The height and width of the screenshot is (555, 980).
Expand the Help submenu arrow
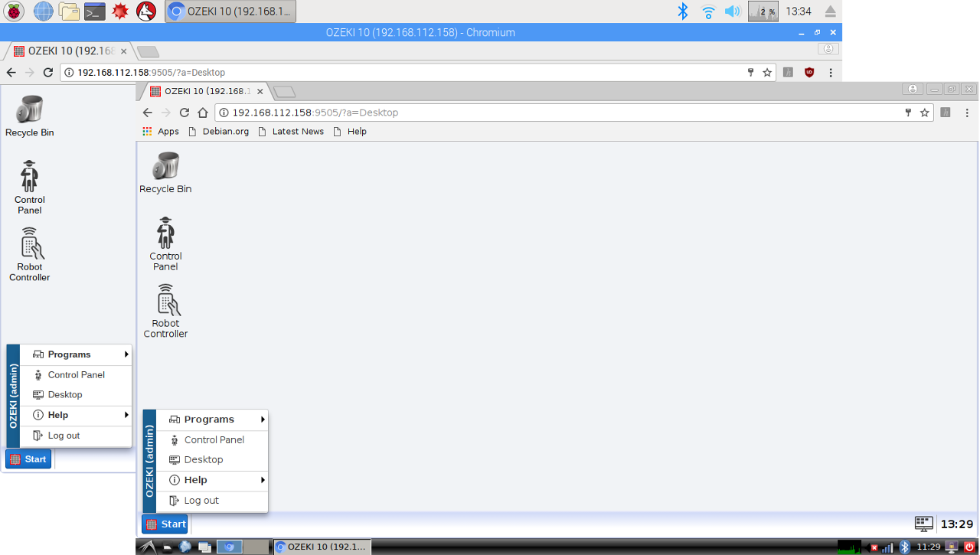[x=263, y=480]
